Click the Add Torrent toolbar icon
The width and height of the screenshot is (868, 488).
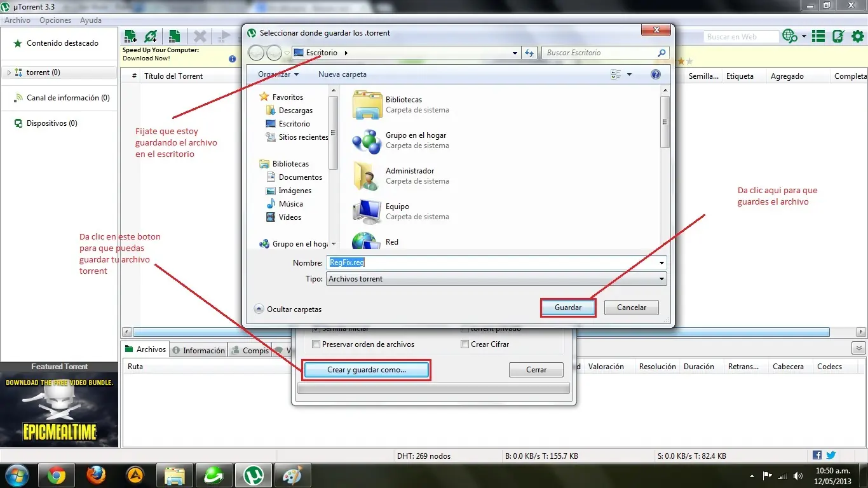[x=131, y=36]
